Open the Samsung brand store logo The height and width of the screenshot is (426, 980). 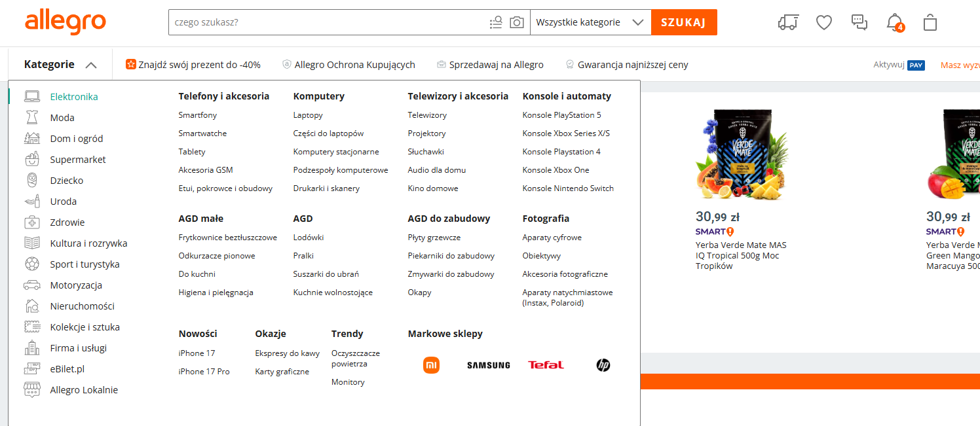point(488,365)
